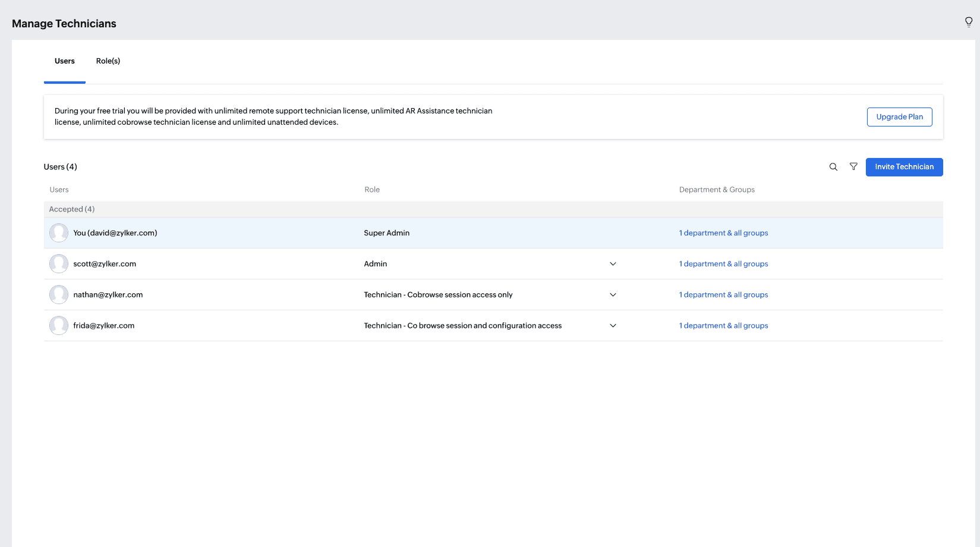The height and width of the screenshot is (547, 980).
Task: Click the filter funnel icon
Action: click(x=853, y=167)
